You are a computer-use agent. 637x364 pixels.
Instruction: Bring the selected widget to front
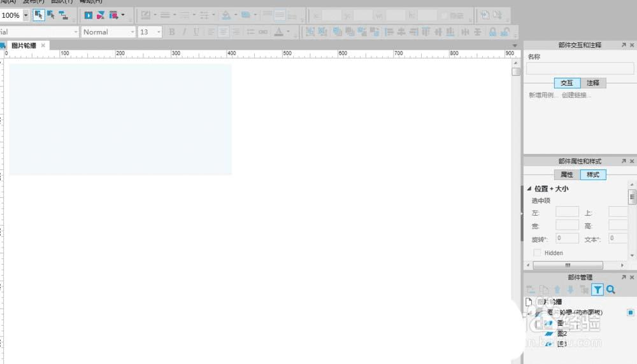[x=337, y=32]
